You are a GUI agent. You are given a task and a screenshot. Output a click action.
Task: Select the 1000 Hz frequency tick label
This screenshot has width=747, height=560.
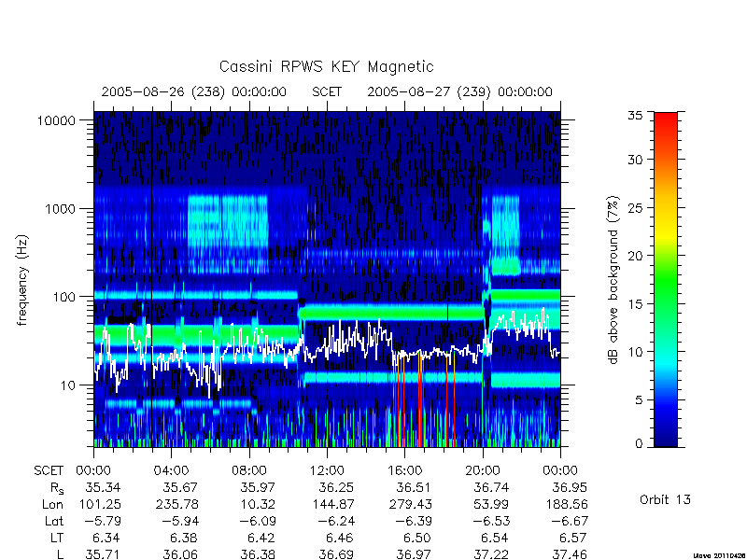click(x=61, y=208)
